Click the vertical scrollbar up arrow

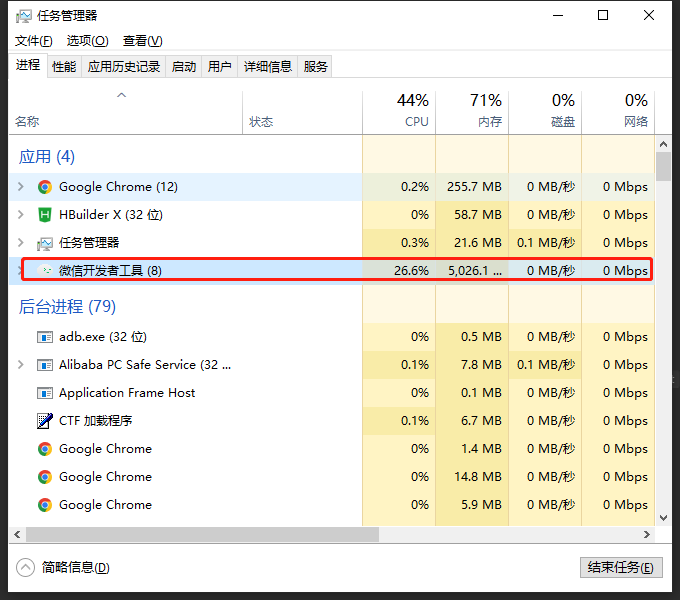point(663,143)
